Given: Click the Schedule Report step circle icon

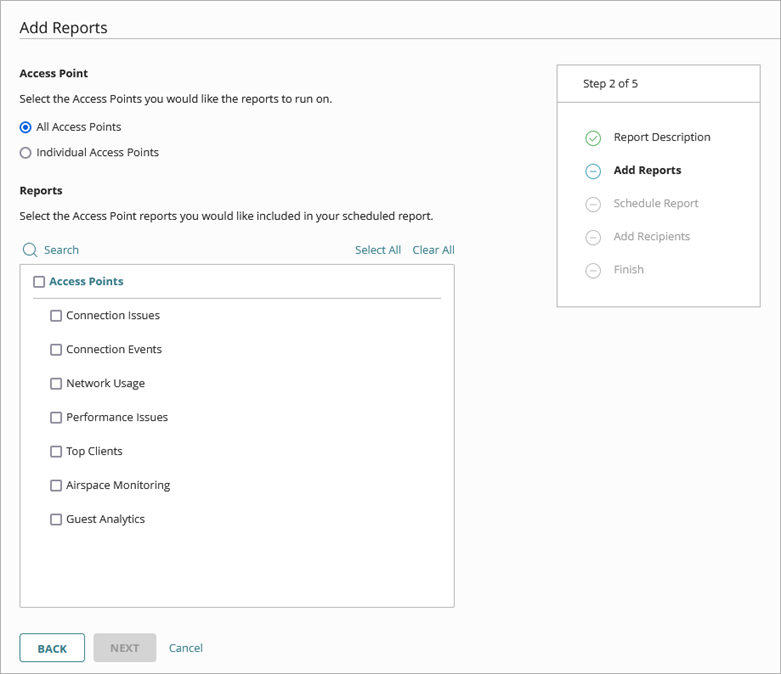Looking at the screenshot, I should click(593, 204).
